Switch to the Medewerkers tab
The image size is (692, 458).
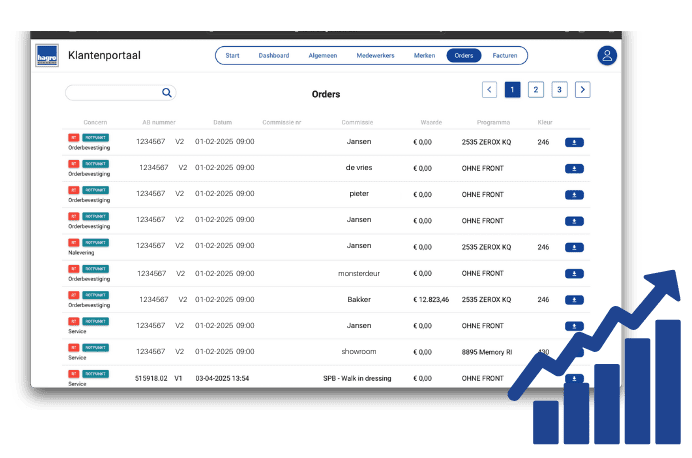pos(375,56)
